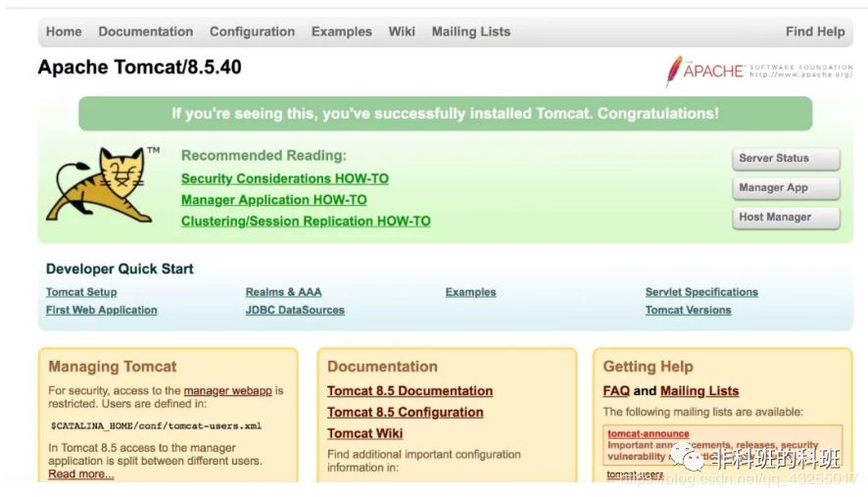Screen dimensions: 868x497
Task: Open the FAQ link in Getting Help
Action: point(616,390)
